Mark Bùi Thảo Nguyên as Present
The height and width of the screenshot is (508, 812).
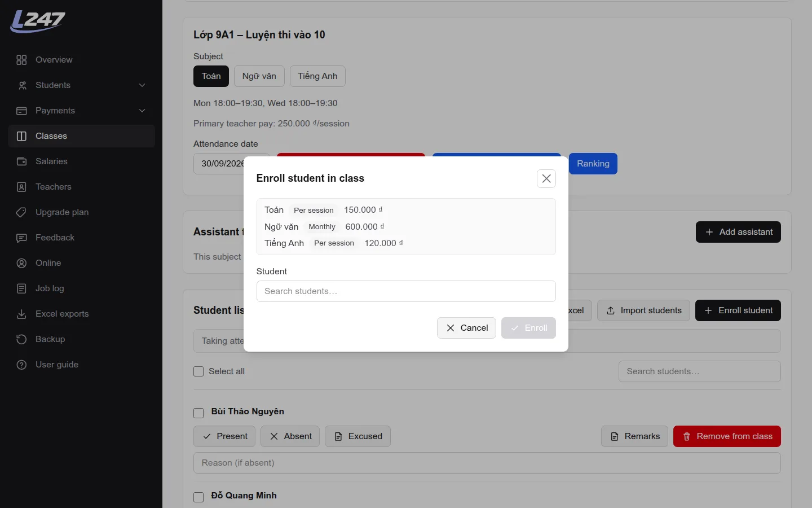click(x=224, y=436)
